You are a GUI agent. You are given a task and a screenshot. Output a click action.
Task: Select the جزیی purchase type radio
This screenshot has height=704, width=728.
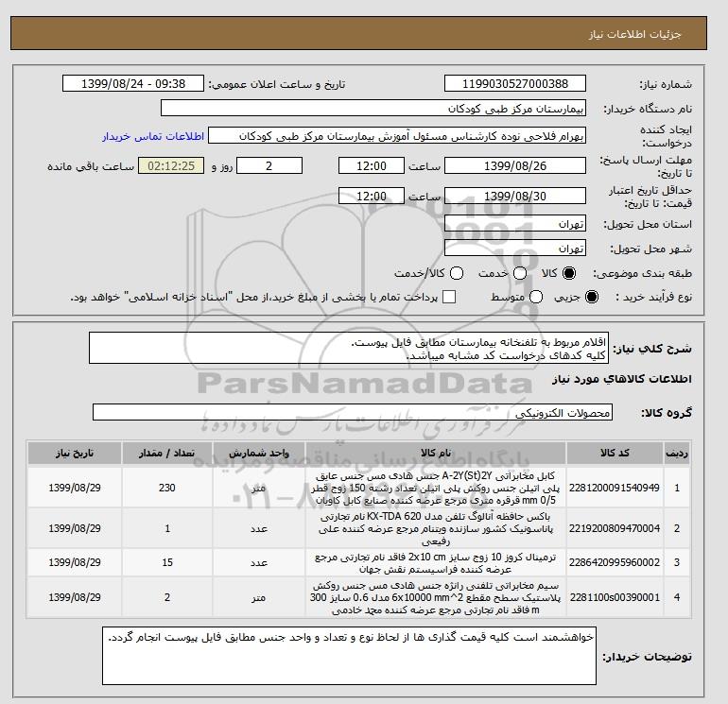[x=592, y=297]
